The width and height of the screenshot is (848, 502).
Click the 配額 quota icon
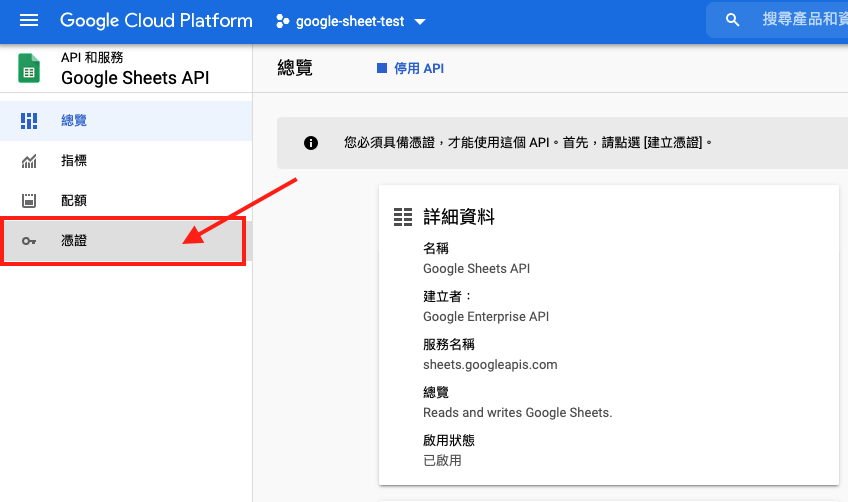29,201
